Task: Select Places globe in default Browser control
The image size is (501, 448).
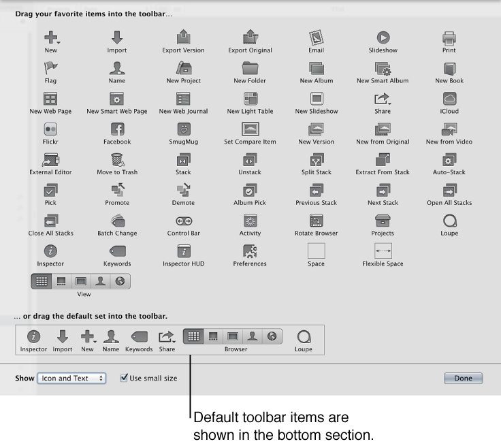Action: (x=272, y=336)
